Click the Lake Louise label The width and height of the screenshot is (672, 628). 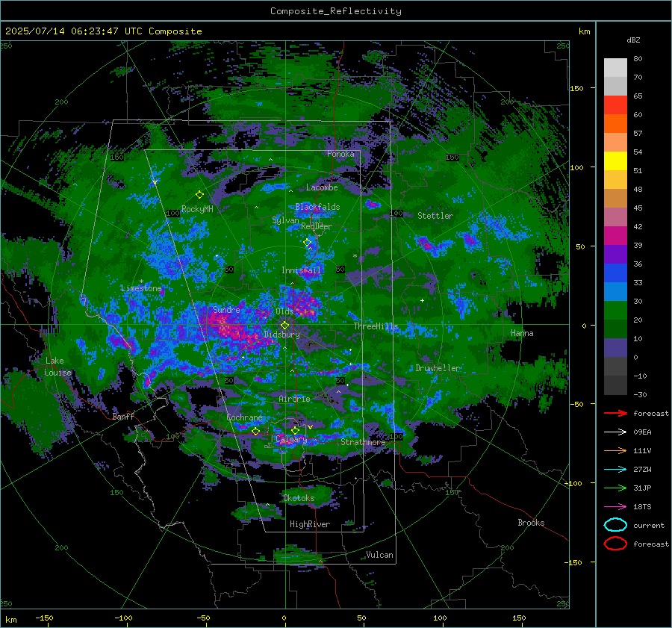58,367
